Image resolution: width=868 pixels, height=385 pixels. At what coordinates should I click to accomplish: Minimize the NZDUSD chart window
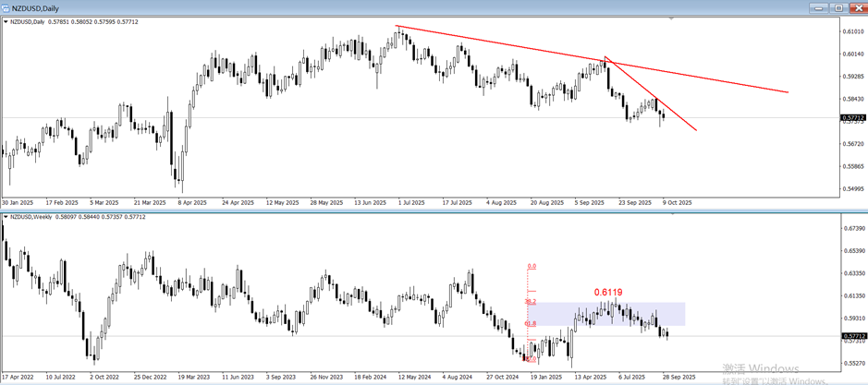[x=818, y=7]
